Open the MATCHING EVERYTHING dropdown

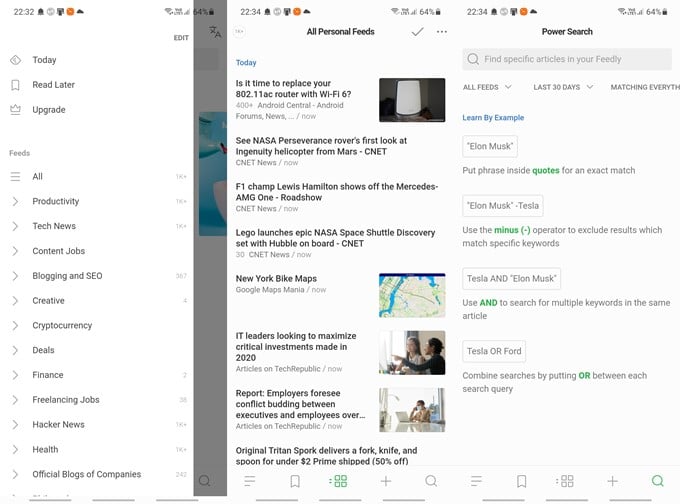645,87
